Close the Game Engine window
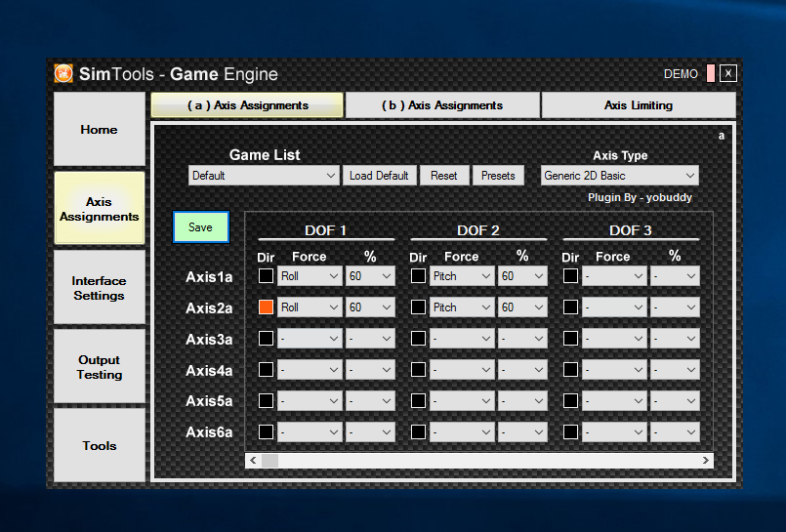The image size is (786, 532). 727,73
